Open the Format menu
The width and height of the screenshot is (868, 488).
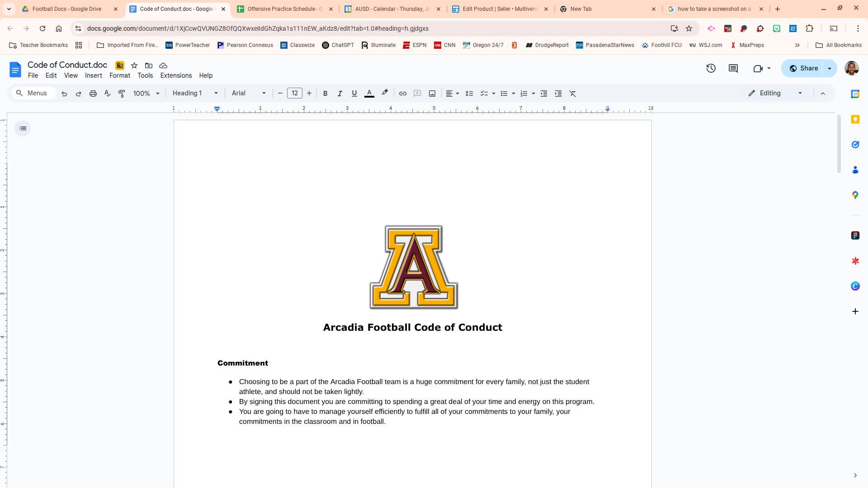click(120, 75)
